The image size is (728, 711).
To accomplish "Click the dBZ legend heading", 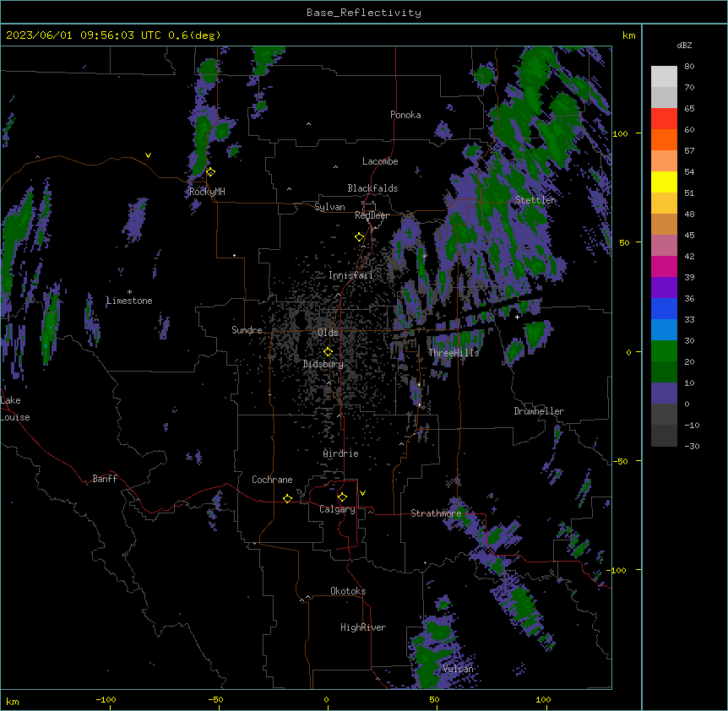I will (684, 46).
